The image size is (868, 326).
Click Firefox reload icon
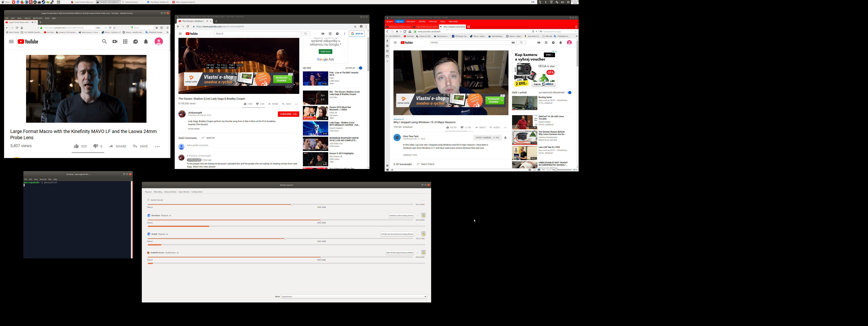[x=17, y=28]
